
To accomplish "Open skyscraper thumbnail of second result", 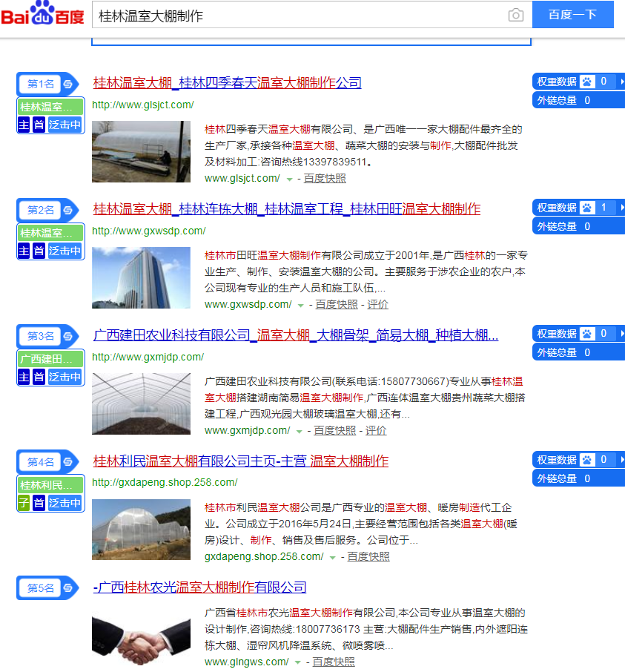I will click(141, 277).
